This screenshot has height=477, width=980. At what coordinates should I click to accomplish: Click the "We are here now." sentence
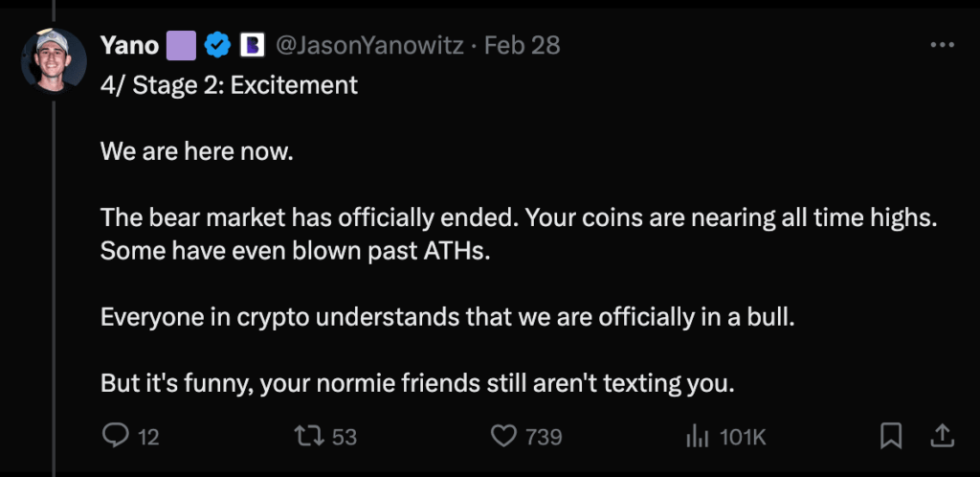(x=196, y=151)
